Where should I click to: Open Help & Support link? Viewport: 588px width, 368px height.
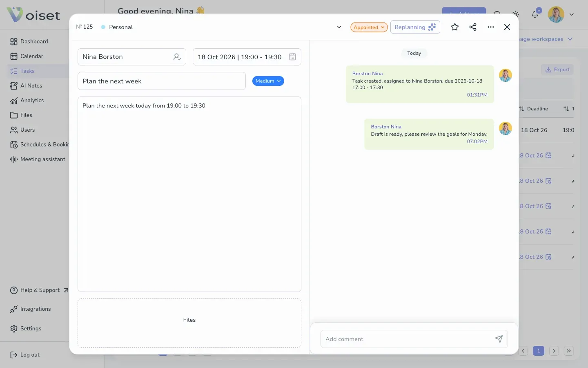coord(39,290)
